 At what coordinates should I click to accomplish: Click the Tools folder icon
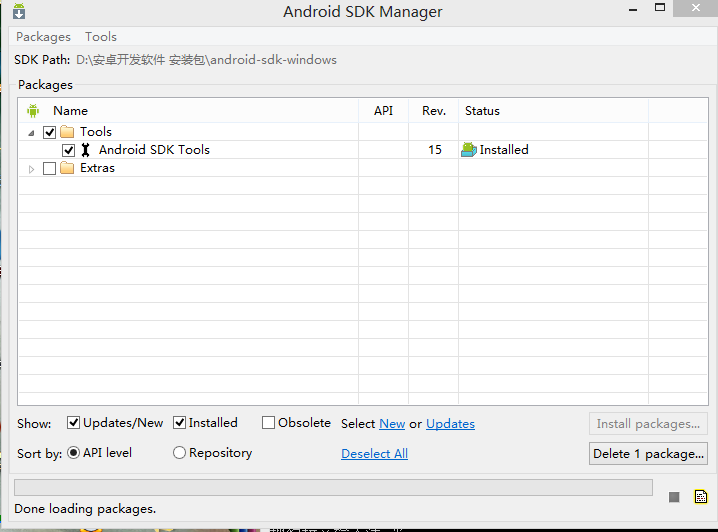[x=67, y=132]
